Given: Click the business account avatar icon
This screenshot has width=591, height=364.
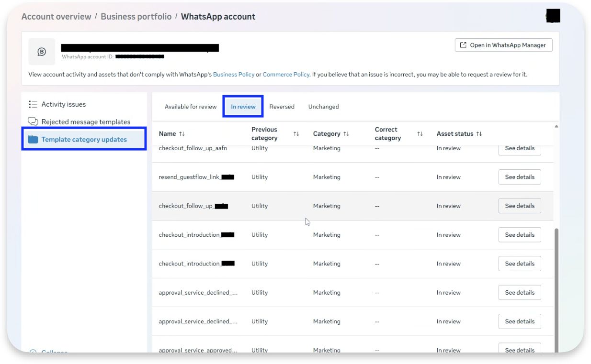Looking at the screenshot, I should 42,52.
